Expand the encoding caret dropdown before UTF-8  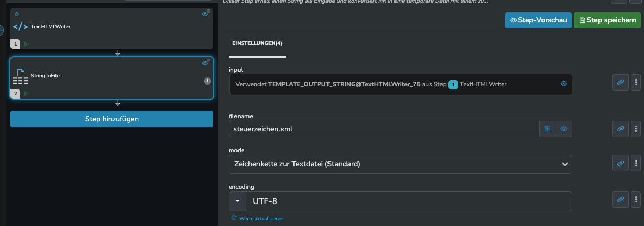[x=238, y=201]
